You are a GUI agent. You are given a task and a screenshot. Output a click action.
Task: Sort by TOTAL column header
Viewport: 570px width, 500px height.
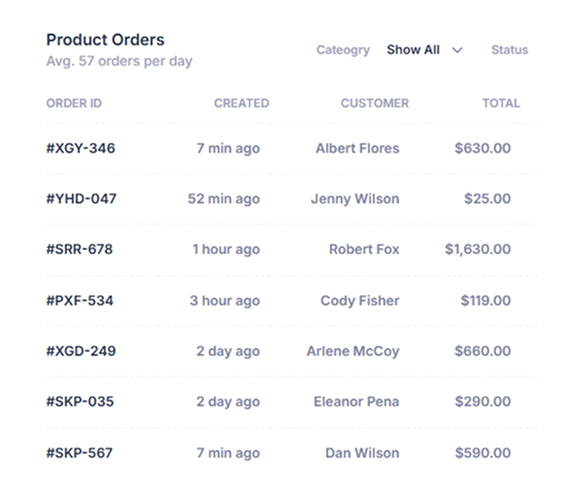pyautogui.click(x=501, y=103)
